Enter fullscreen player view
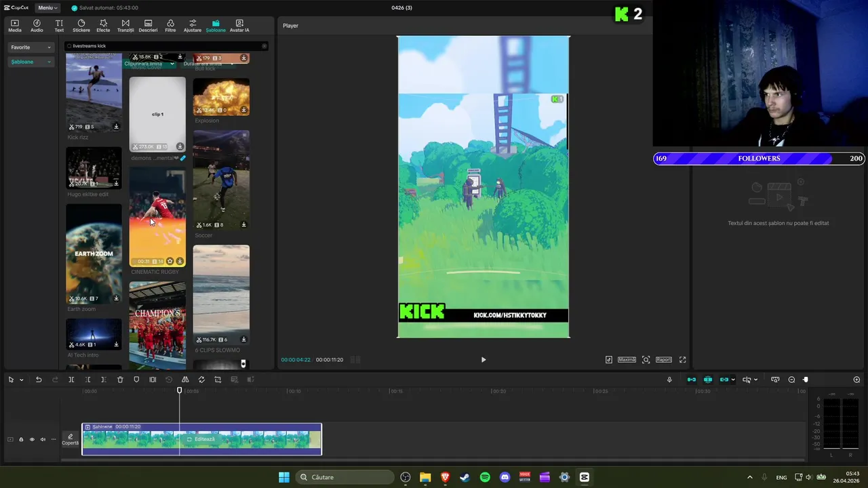 683,360
